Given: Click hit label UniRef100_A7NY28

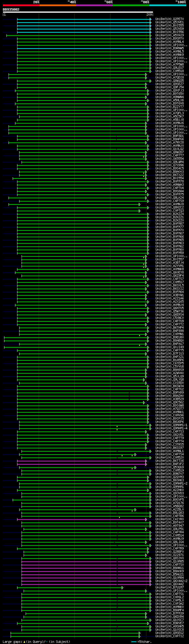Looking at the screenshot, I should [x=170, y=143].
